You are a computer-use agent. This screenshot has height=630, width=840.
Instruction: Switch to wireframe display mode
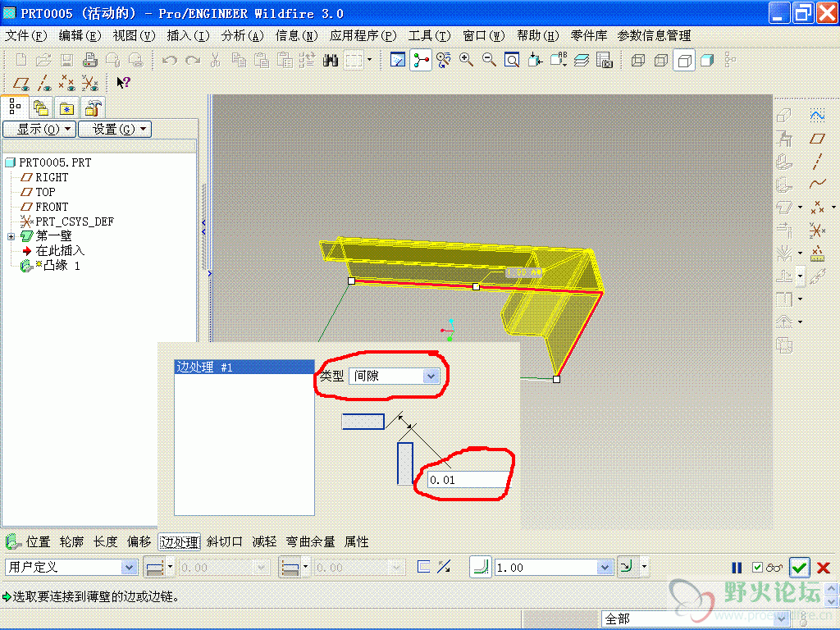638,60
